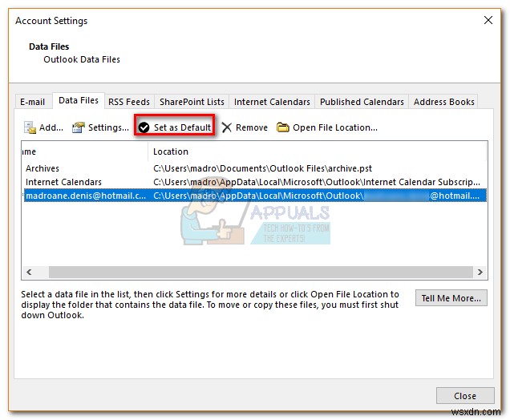The height and width of the screenshot is (420, 510).
Task: Close the Account Settings dialog with X
Action: point(488,20)
